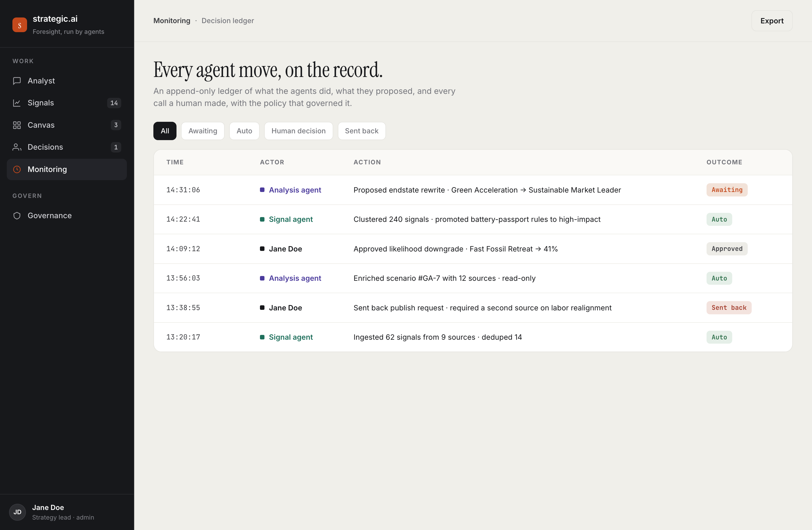Image resolution: width=812 pixels, height=530 pixels.
Task: Click the timestamp 14:31:06
Action: click(183, 190)
